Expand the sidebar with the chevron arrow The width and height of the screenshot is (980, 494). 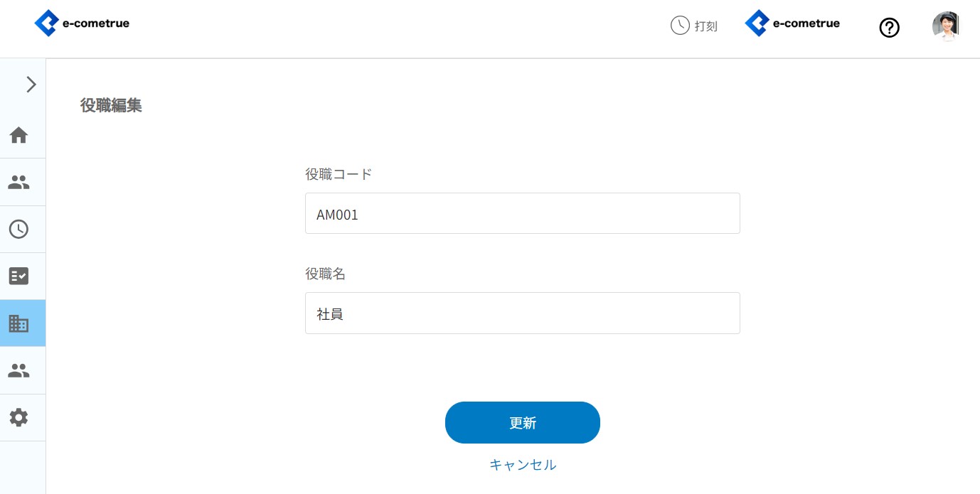click(31, 85)
